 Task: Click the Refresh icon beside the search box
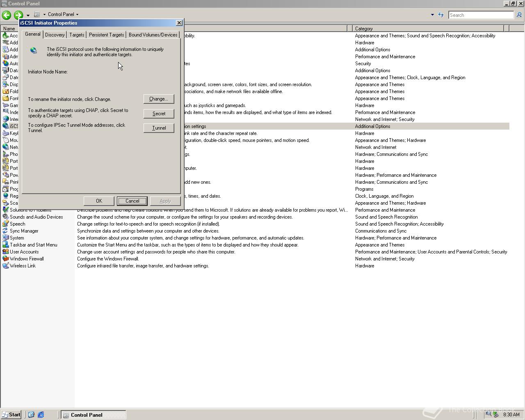point(441,15)
